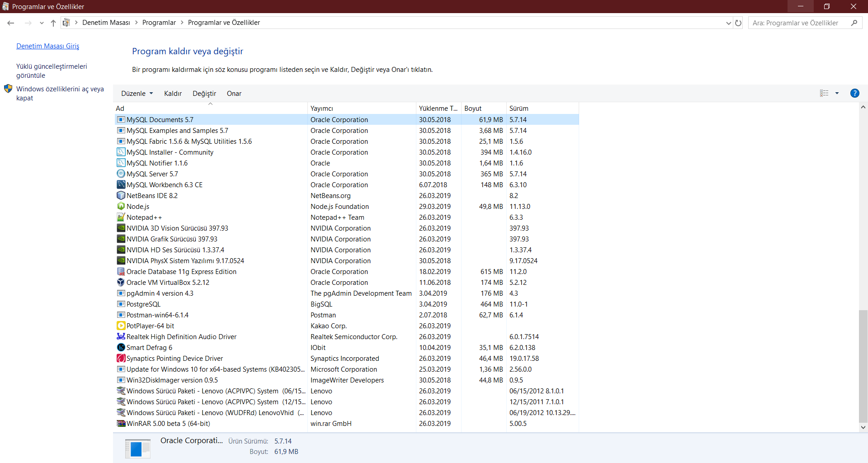Click the NVIDIA PhysX Sistem Yazılımı icon

[121, 260]
